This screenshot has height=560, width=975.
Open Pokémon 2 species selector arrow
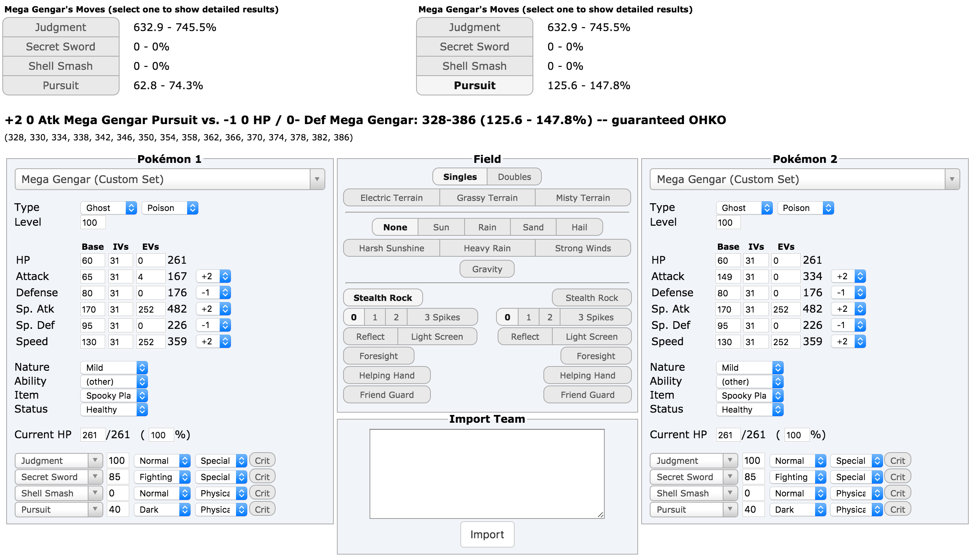(952, 179)
